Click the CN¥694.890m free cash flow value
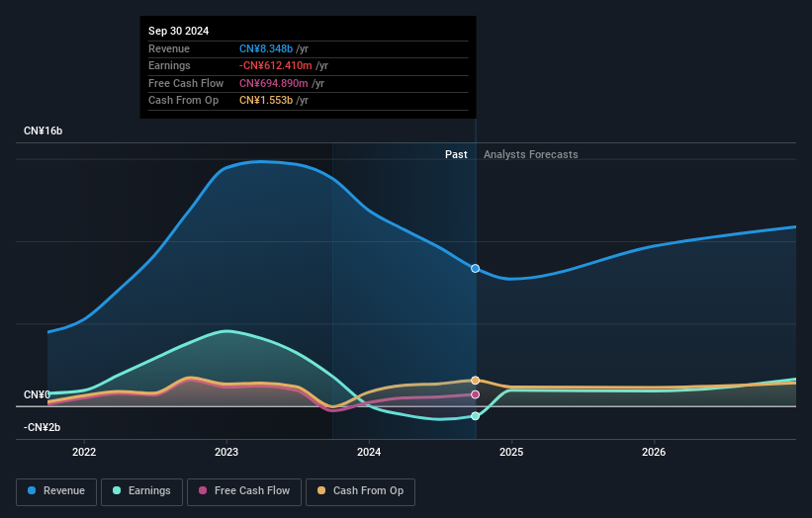The width and height of the screenshot is (812, 518). pos(273,83)
